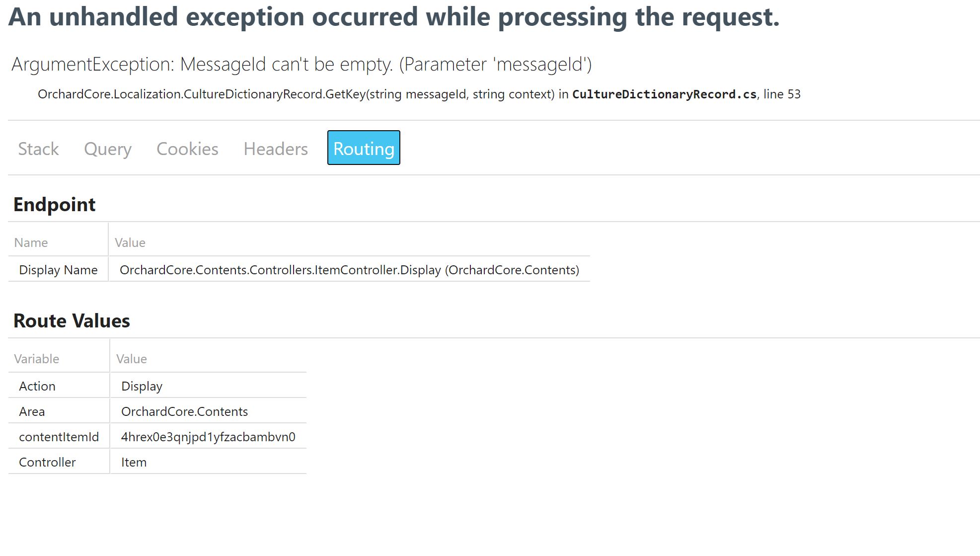Click the Display action value cell
This screenshot has width=980, height=556.
(142, 386)
